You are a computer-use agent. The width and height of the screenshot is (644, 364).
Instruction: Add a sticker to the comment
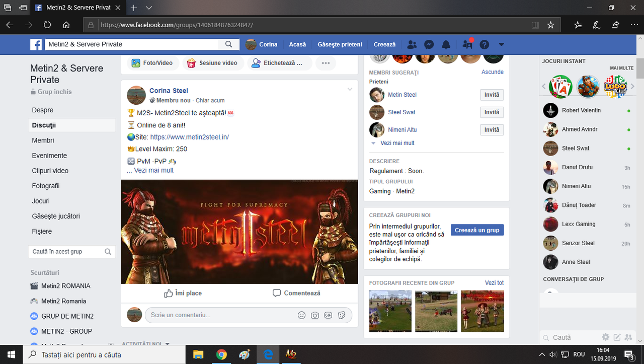click(342, 315)
